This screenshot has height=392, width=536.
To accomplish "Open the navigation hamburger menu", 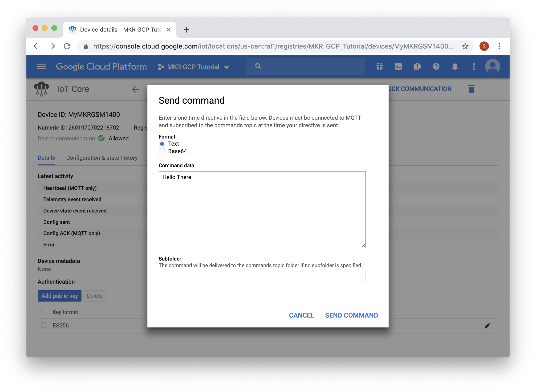I will tap(41, 66).
